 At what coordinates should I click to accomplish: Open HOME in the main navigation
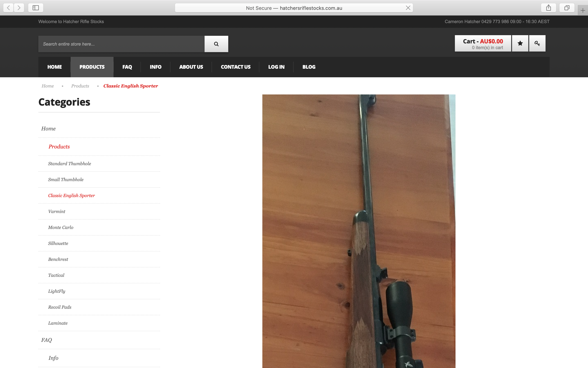55,67
